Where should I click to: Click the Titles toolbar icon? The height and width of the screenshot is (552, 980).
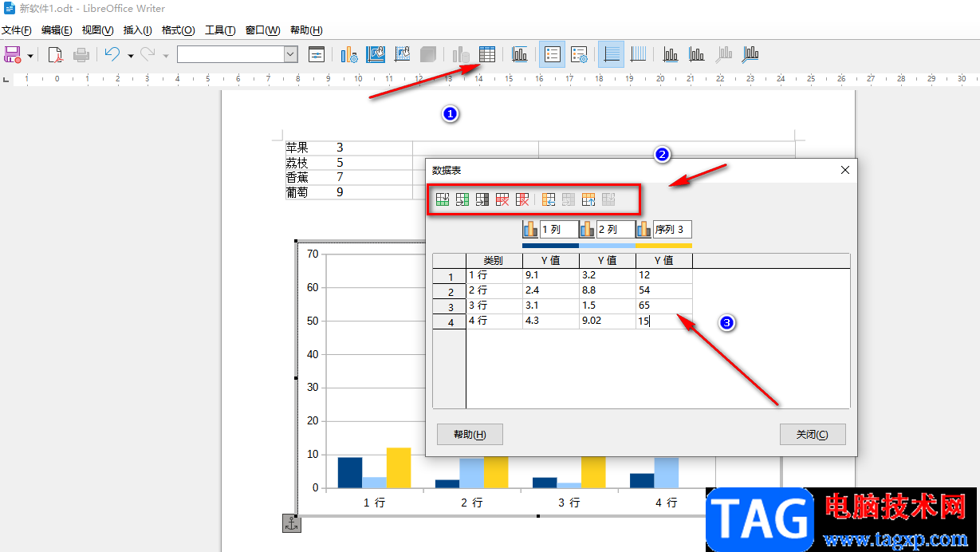[x=520, y=55]
